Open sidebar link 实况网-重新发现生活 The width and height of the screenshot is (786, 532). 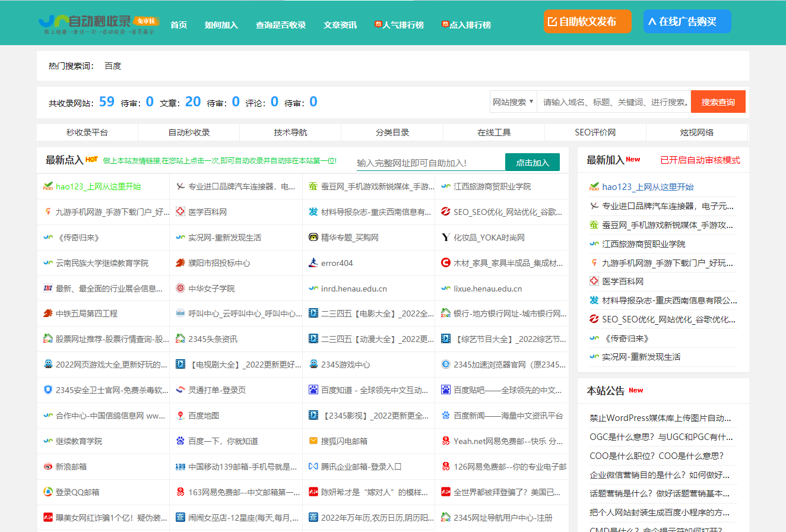click(x=641, y=357)
